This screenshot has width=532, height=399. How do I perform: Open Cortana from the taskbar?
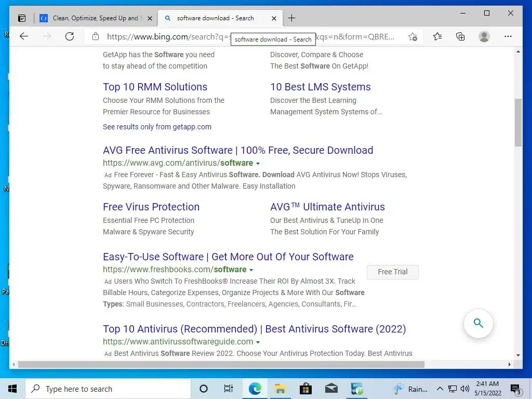[204, 389]
